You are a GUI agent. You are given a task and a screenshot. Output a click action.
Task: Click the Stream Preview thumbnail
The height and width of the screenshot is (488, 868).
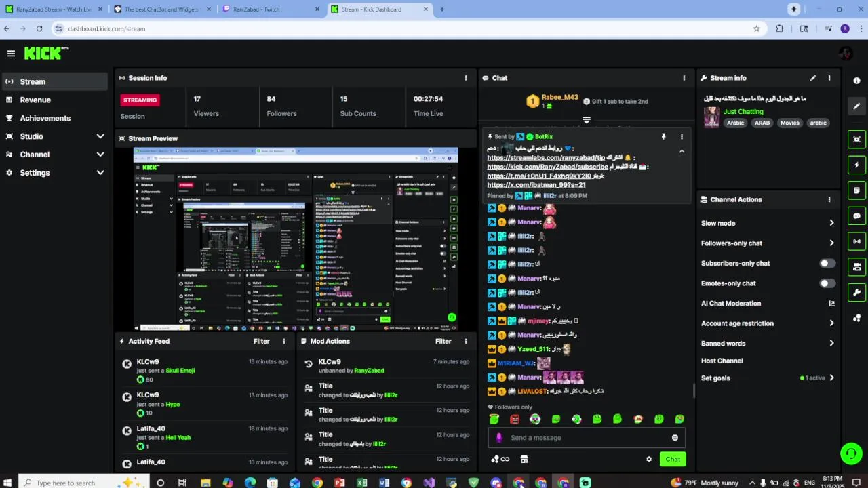coord(296,239)
